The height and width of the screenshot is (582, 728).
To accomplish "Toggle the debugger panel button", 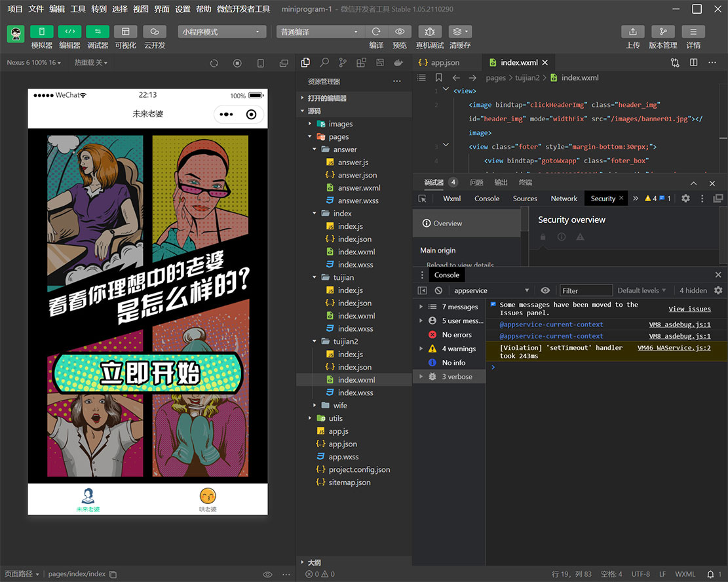I will click(x=98, y=32).
